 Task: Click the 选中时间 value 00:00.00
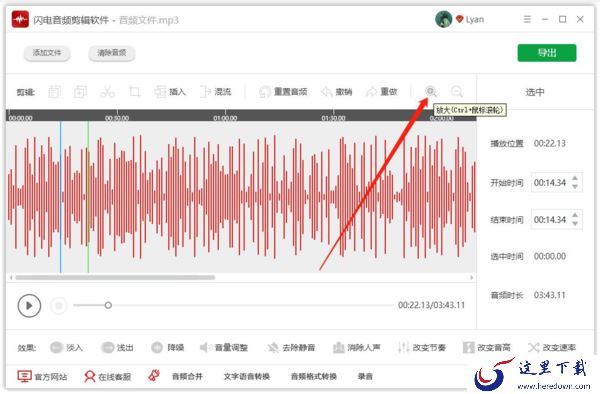tap(550, 256)
